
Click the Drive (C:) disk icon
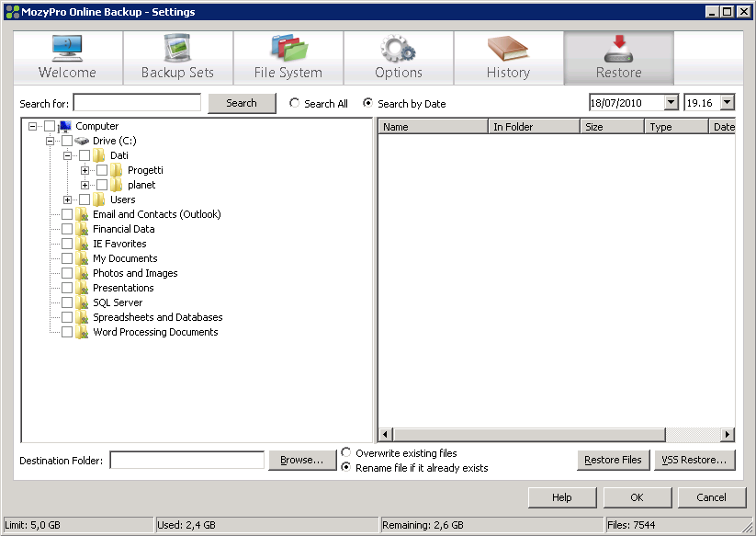click(82, 141)
